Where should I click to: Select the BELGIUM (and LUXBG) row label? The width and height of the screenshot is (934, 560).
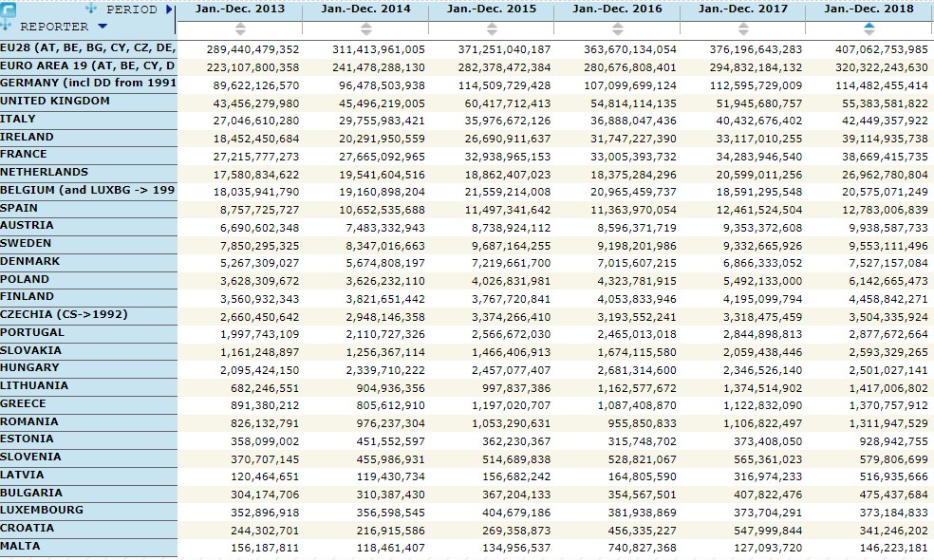(87, 190)
